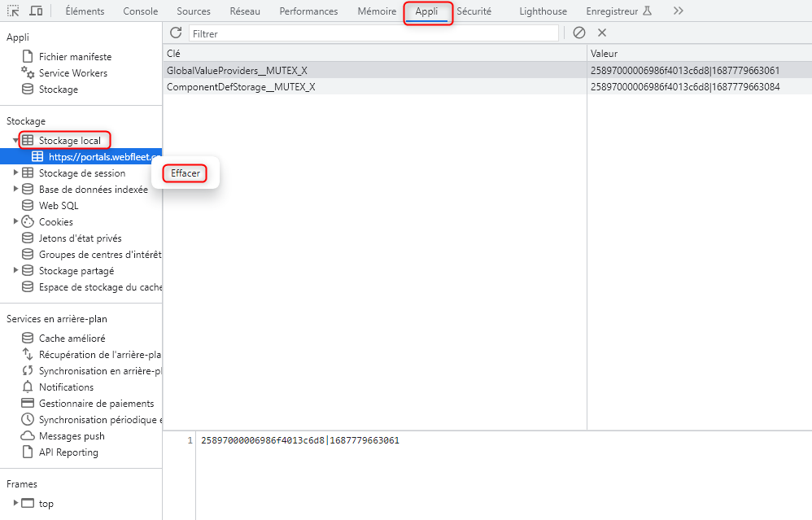Click in the Filtrer input field
This screenshot has width=812, height=520.
click(x=373, y=33)
